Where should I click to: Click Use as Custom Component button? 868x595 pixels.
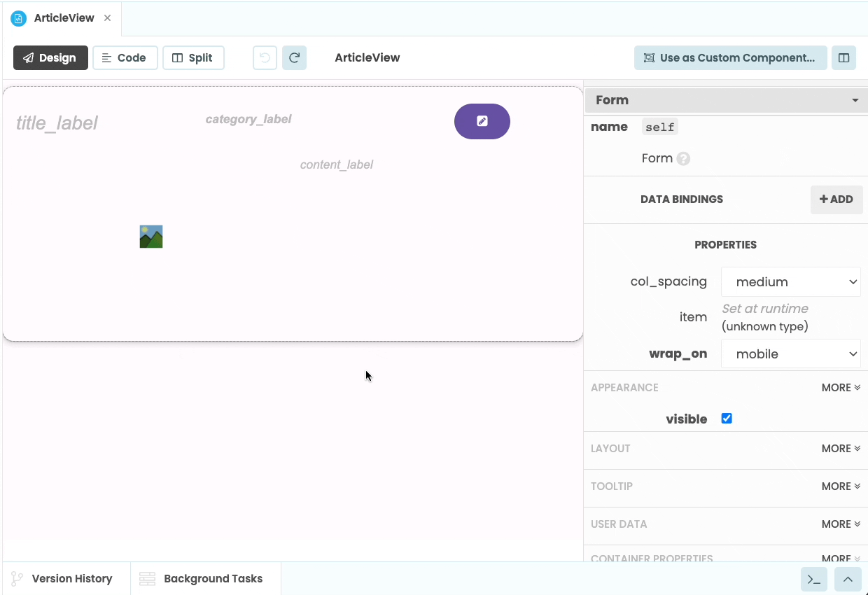(x=730, y=57)
